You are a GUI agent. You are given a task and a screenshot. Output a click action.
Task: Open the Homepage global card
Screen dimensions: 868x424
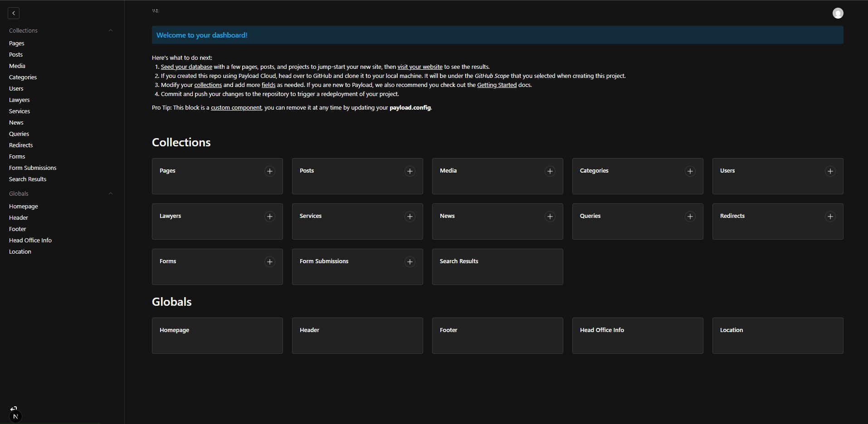coord(217,336)
